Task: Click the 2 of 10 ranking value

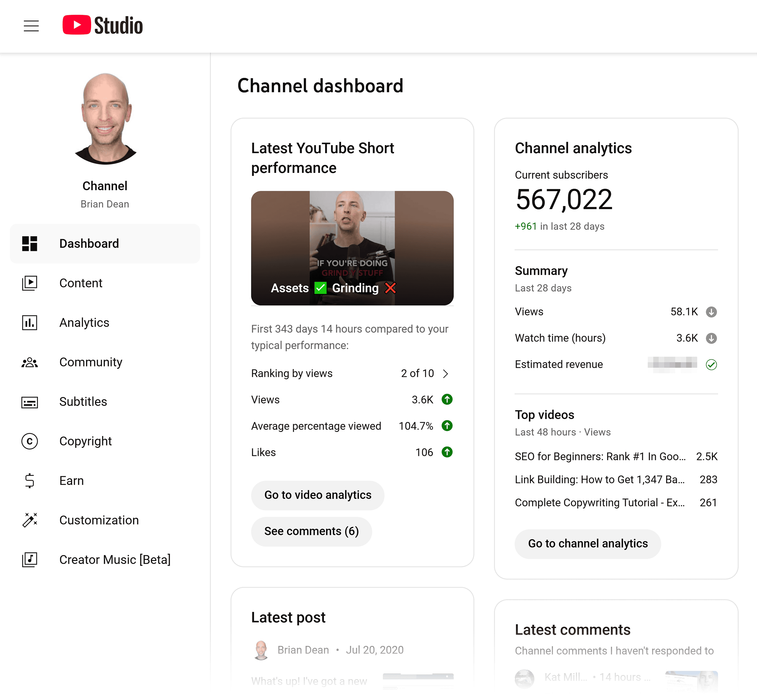Action: [x=417, y=374]
